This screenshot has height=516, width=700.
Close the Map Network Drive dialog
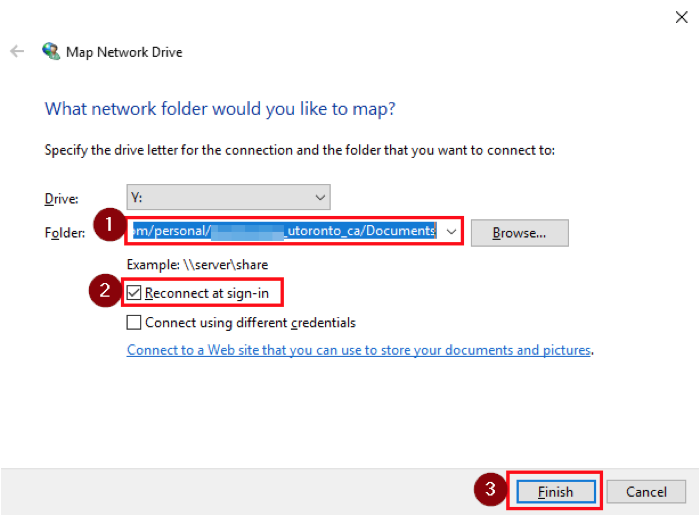pyautogui.click(x=681, y=17)
